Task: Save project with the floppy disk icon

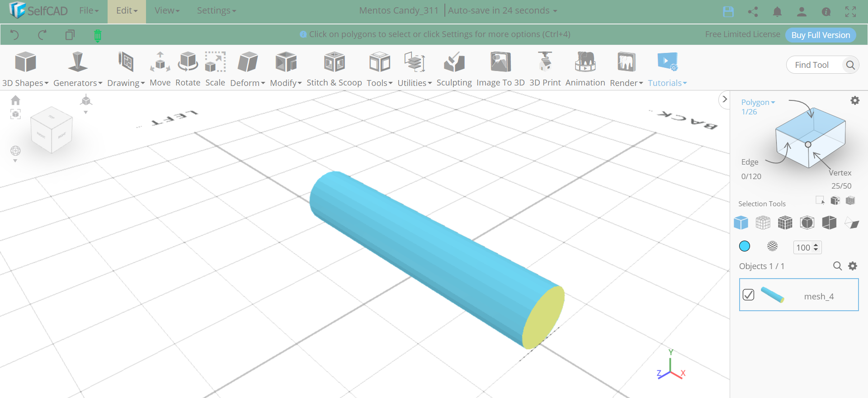Action: coord(728,12)
